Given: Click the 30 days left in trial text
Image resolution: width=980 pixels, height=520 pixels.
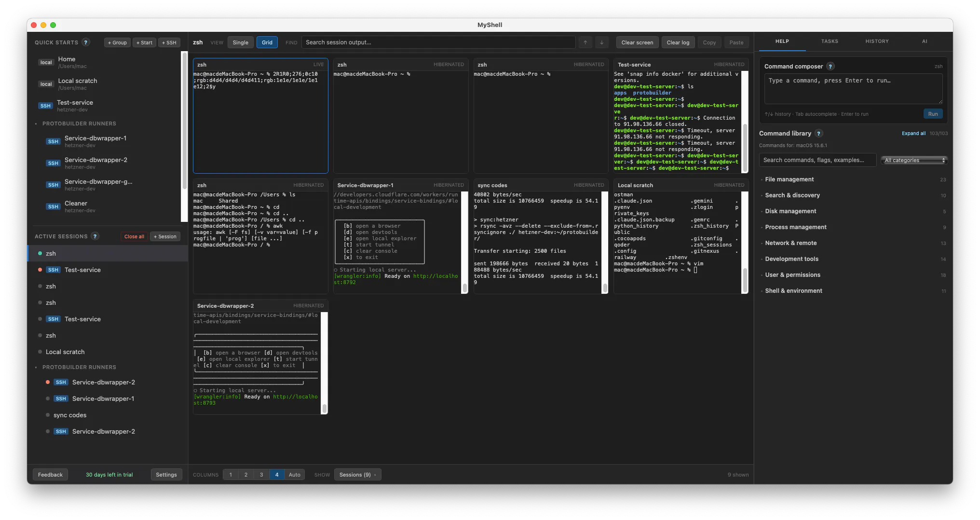Looking at the screenshot, I should 109,475.
